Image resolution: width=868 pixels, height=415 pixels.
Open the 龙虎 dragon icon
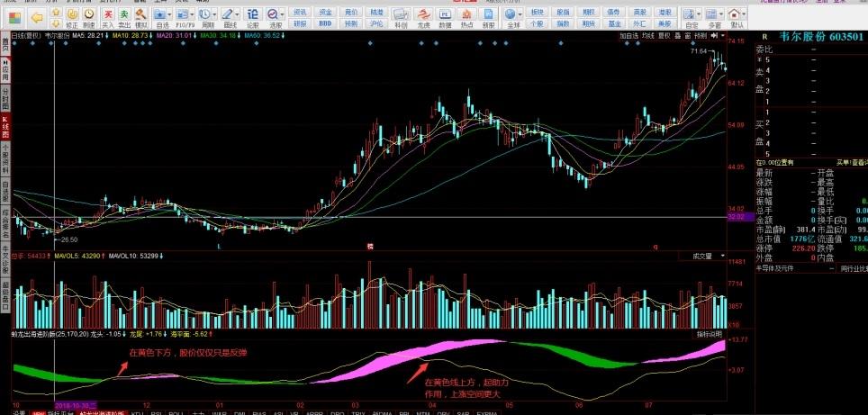coord(423,15)
